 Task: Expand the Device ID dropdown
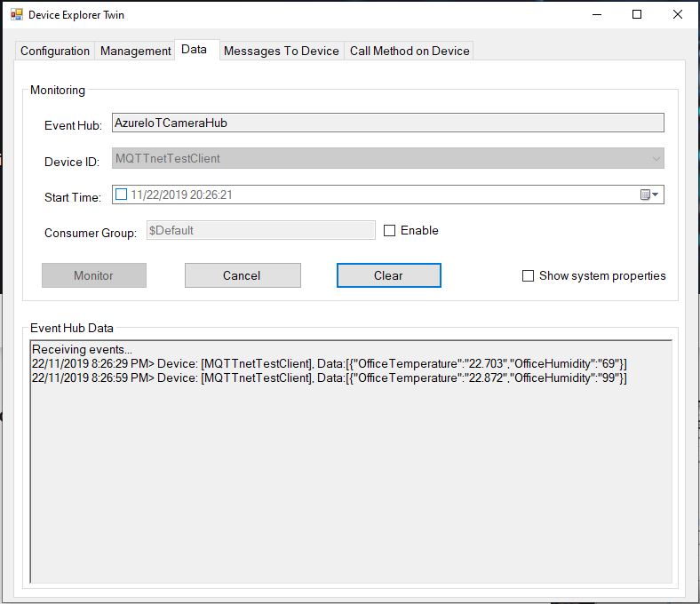click(656, 159)
